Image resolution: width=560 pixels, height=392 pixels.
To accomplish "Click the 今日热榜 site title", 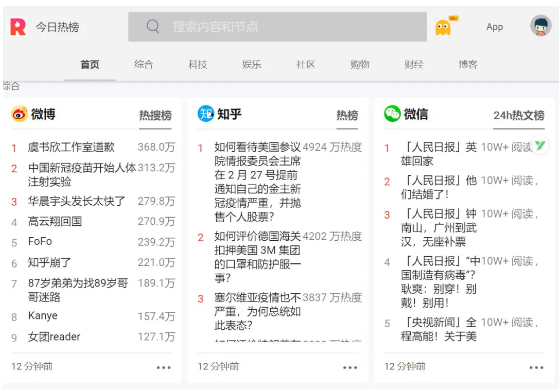I will tap(58, 27).
